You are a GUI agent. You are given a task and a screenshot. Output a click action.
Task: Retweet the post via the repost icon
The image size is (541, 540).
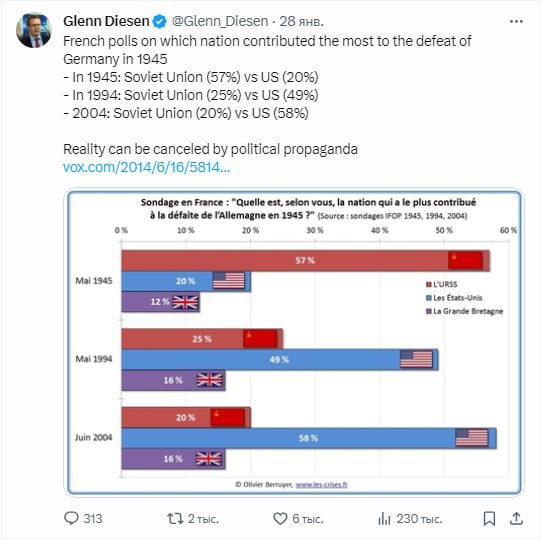175,518
